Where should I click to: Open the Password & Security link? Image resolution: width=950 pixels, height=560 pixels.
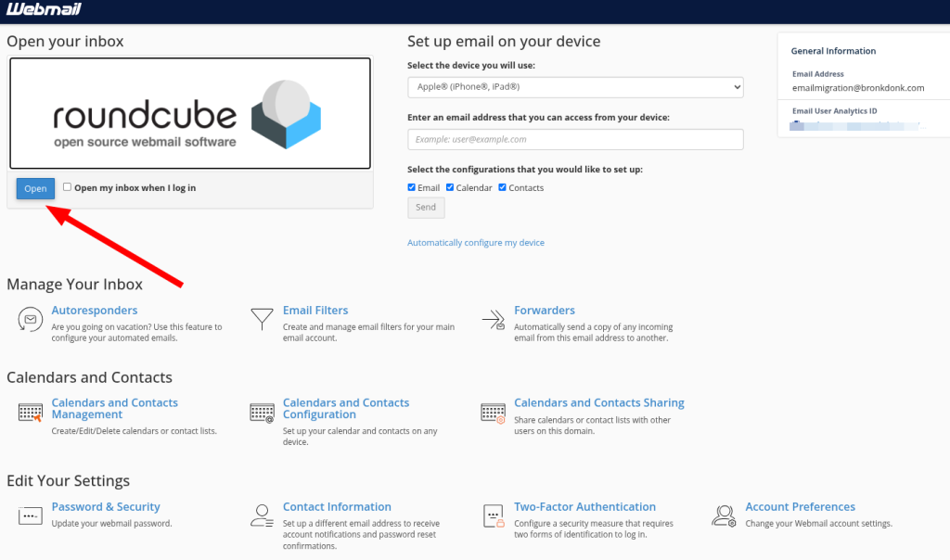click(106, 507)
